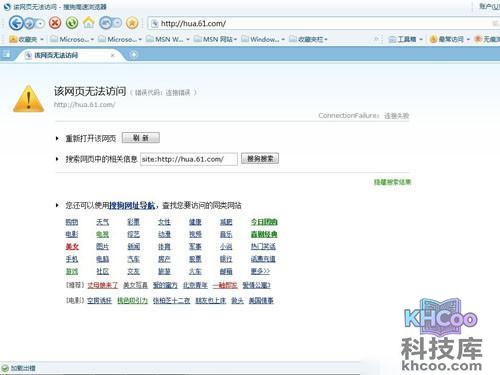Open the 健康 health link
500x375 pixels.
click(x=195, y=222)
